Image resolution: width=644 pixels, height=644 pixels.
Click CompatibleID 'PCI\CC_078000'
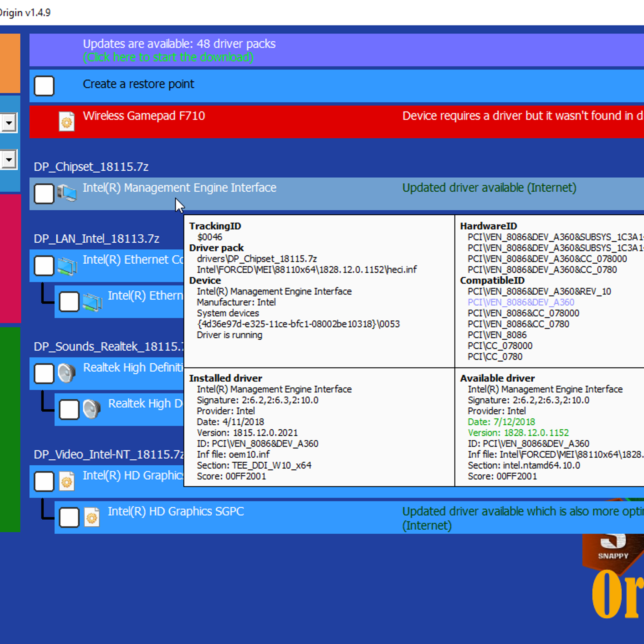(500, 346)
